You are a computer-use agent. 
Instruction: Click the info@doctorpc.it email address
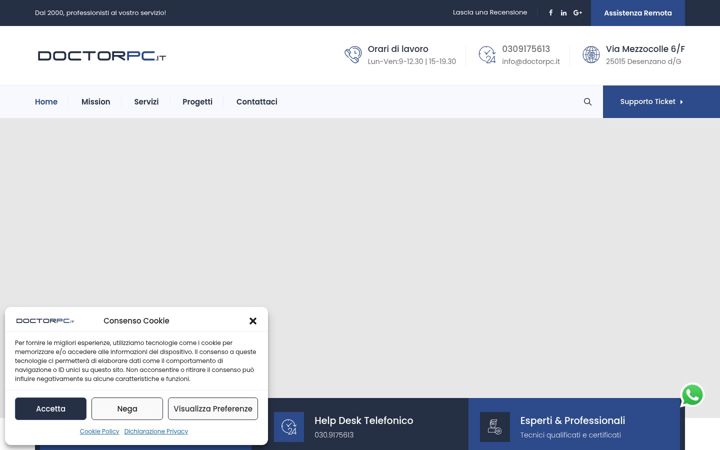tap(531, 62)
